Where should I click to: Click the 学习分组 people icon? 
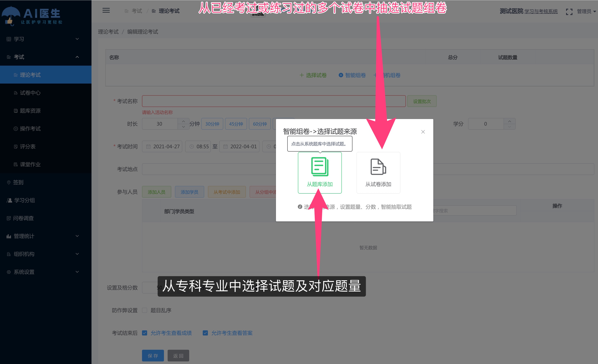[x=9, y=200]
